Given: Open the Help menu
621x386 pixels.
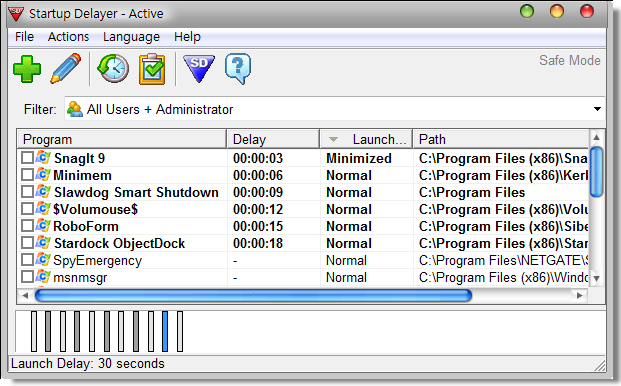Looking at the screenshot, I should click(x=187, y=37).
